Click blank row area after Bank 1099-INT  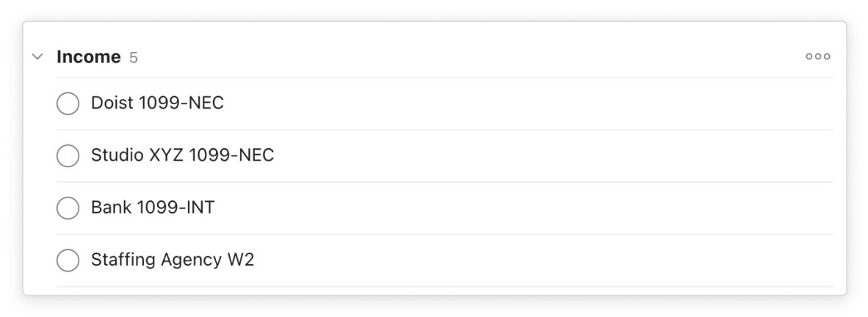coord(514,208)
